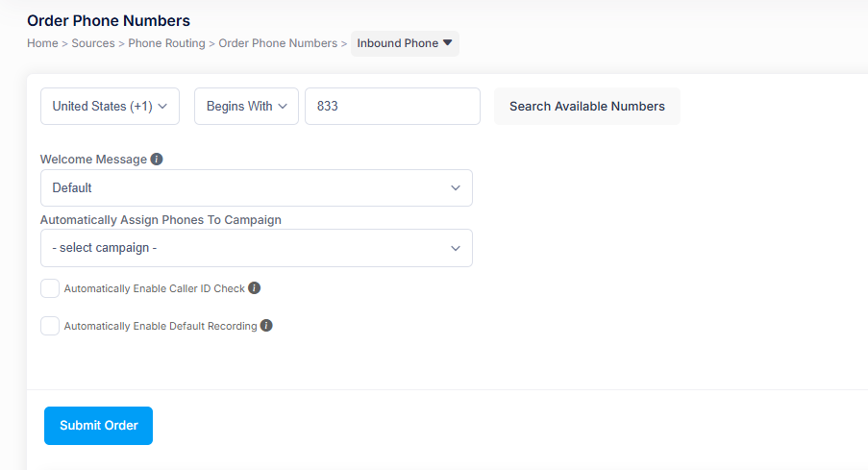The height and width of the screenshot is (470, 868).
Task: Open the Welcome Message Default dropdown
Action: pyautogui.click(x=256, y=188)
